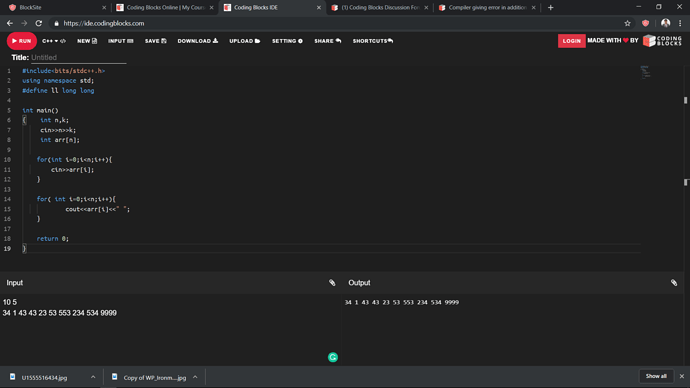Click the #include<bits/stdc++.h> line
The width and height of the screenshot is (690, 388).
[x=64, y=71]
